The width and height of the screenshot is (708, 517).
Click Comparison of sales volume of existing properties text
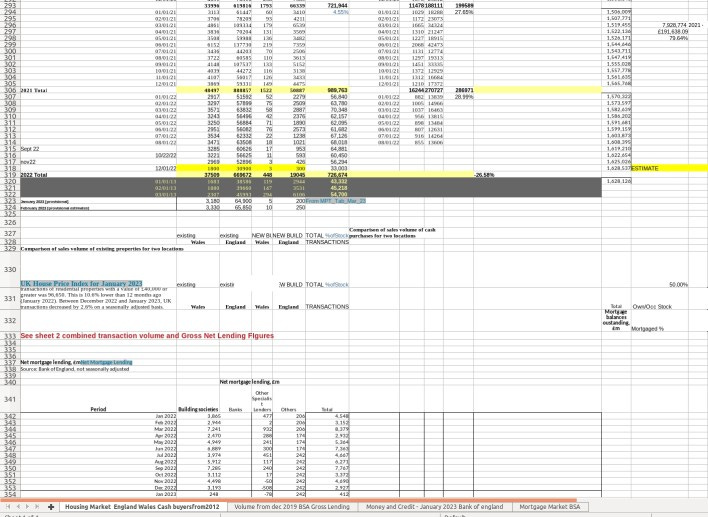click(x=102, y=248)
